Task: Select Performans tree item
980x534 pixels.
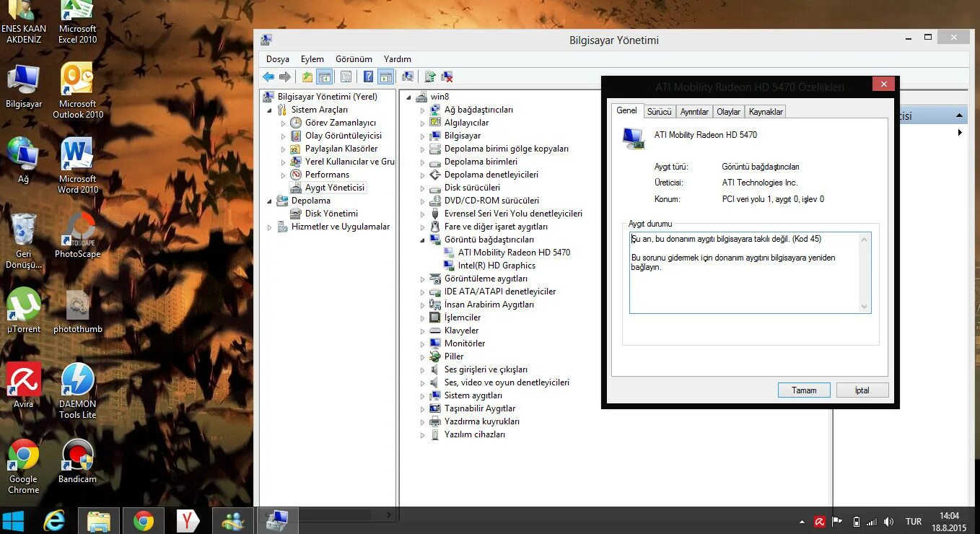Action: tap(327, 175)
